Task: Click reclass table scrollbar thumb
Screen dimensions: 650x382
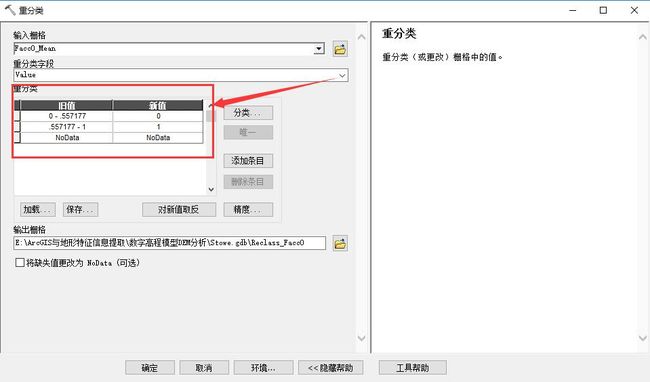Action: (210, 116)
